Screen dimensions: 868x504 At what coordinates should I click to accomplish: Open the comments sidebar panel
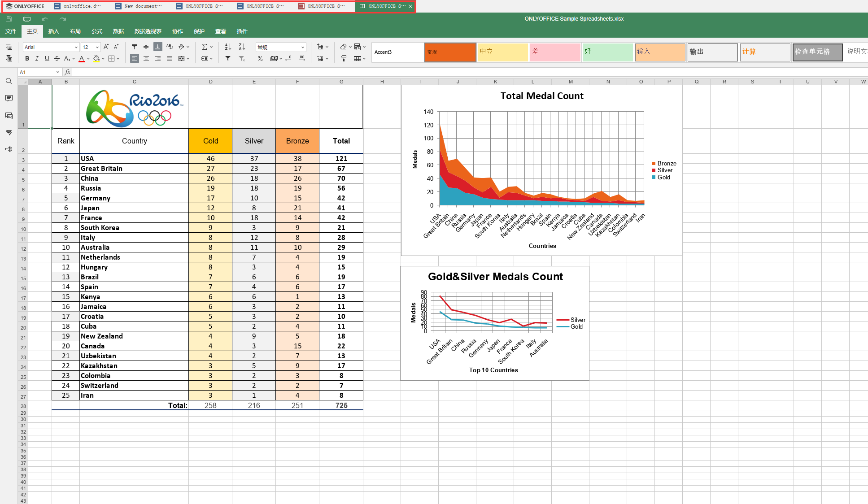tap(9, 98)
